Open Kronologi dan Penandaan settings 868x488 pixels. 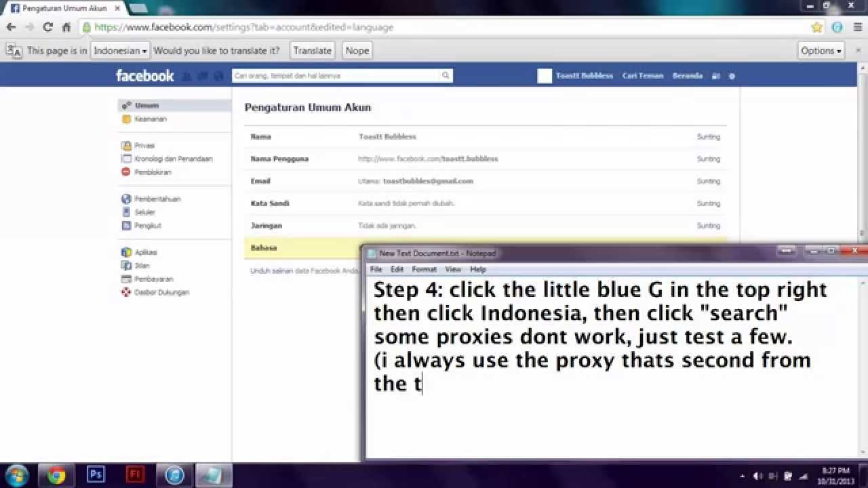coord(173,159)
